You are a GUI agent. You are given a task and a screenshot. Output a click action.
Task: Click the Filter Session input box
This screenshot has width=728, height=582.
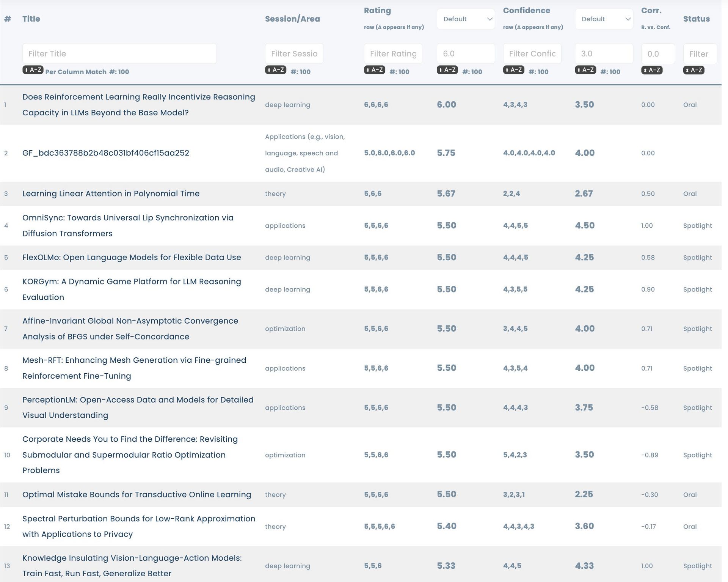point(294,53)
